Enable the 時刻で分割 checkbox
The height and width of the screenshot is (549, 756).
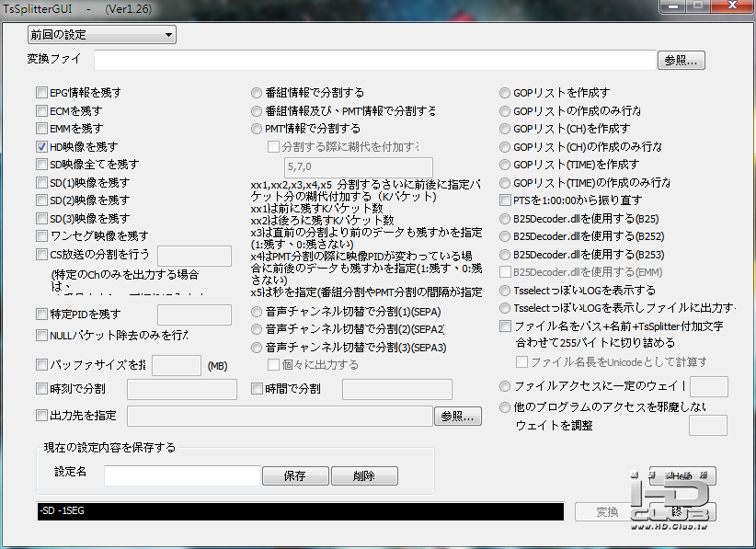(x=42, y=388)
